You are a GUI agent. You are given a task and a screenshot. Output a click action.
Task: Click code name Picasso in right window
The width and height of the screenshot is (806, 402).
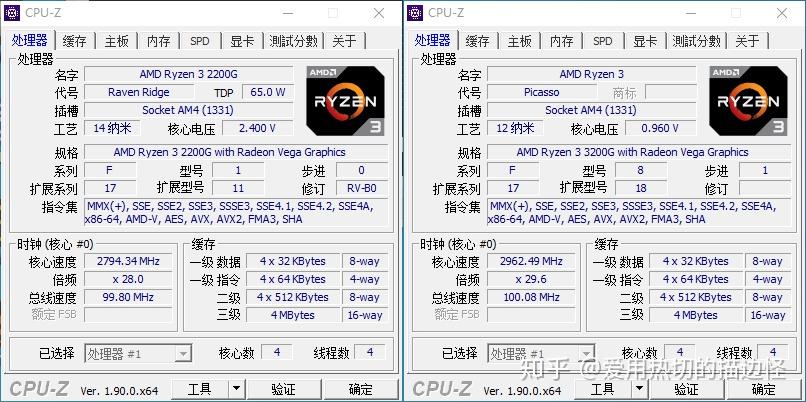pos(542,92)
